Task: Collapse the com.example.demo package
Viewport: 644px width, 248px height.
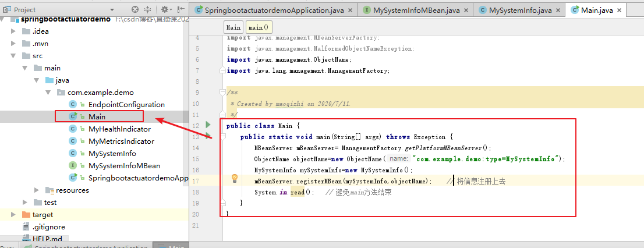Action: [x=48, y=93]
